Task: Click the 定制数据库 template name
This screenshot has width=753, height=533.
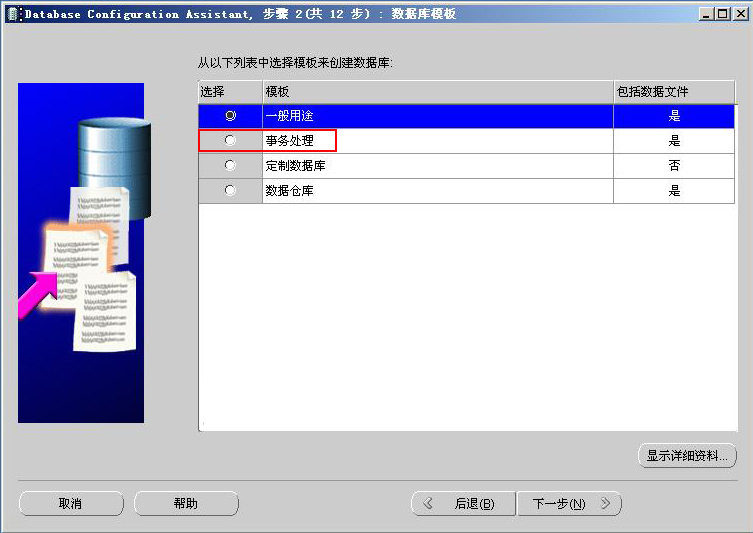Action: coord(296,166)
